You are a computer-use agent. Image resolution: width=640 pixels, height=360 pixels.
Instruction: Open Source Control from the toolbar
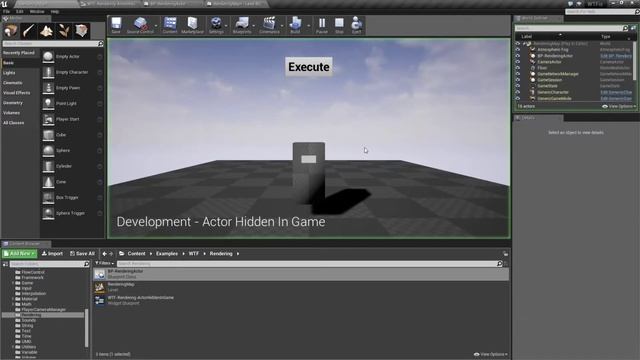140,25
